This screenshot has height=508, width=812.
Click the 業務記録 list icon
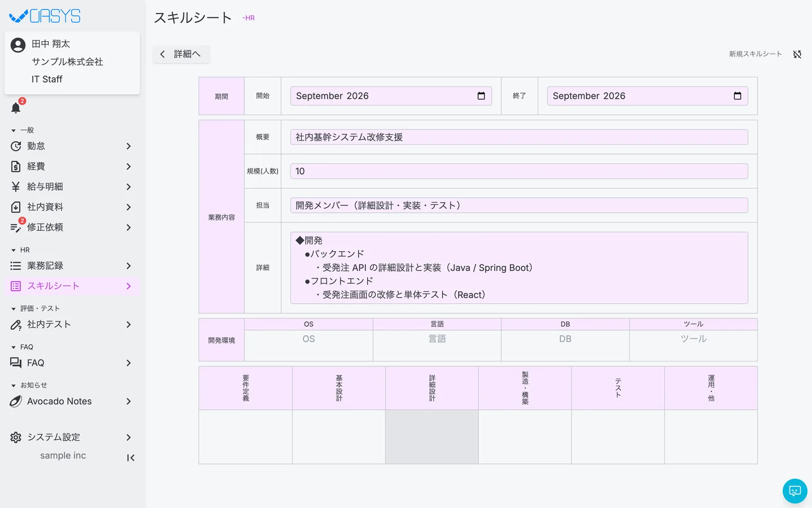tap(16, 266)
